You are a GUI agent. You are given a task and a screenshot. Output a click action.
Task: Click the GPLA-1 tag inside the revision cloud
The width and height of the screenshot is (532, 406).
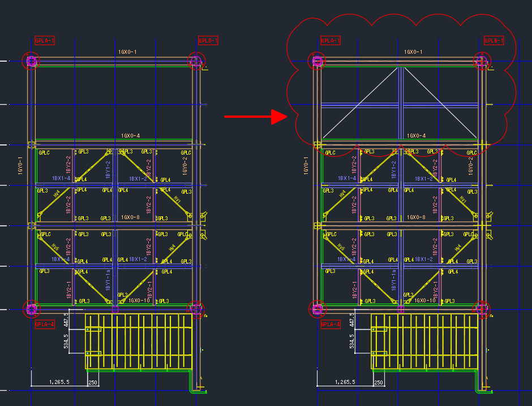pyautogui.click(x=330, y=41)
